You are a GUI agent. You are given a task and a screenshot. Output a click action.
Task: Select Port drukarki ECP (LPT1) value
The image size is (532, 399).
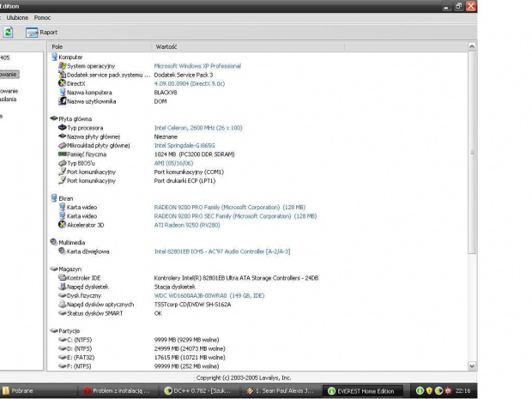[x=184, y=181]
